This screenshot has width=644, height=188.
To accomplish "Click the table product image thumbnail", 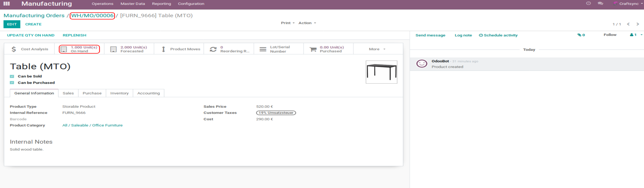I will [x=381, y=72].
